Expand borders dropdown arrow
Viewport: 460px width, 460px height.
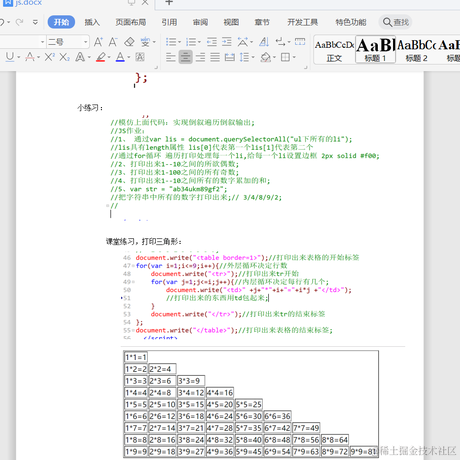click(x=294, y=57)
